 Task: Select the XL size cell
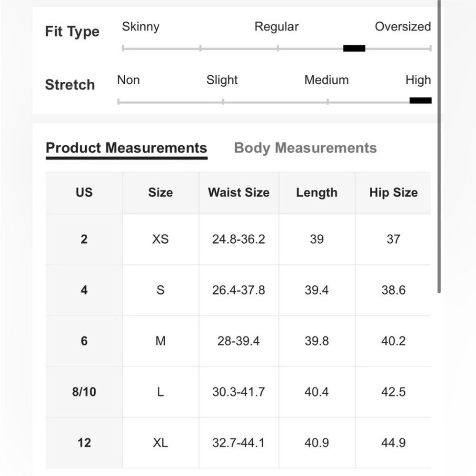[160, 443]
